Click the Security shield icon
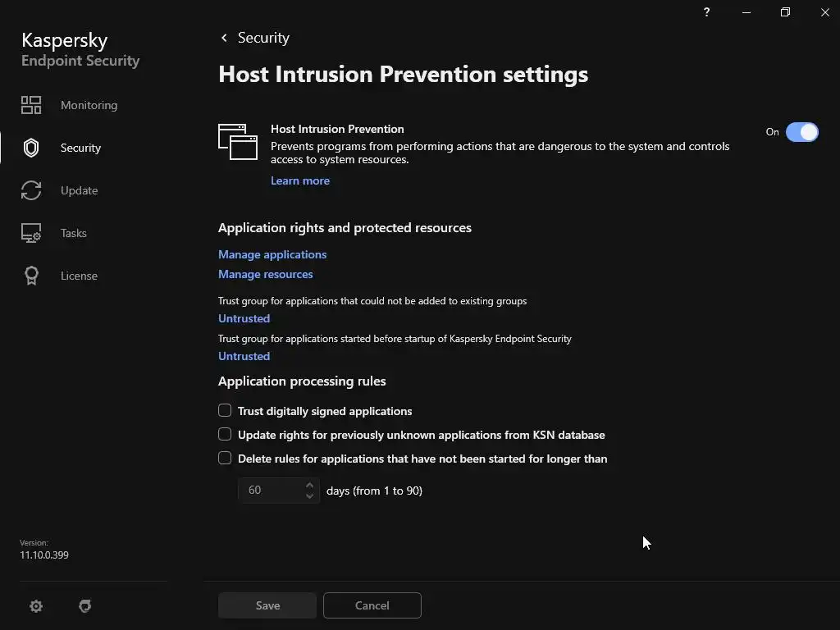 coord(31,148)
